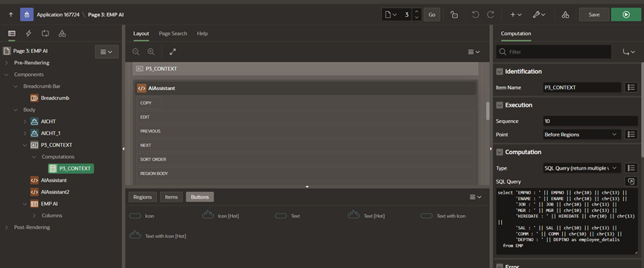Switch to the Dynamic Actions lightning tab
Viewport: 644px width, 268px height.
tap(28, 33)
